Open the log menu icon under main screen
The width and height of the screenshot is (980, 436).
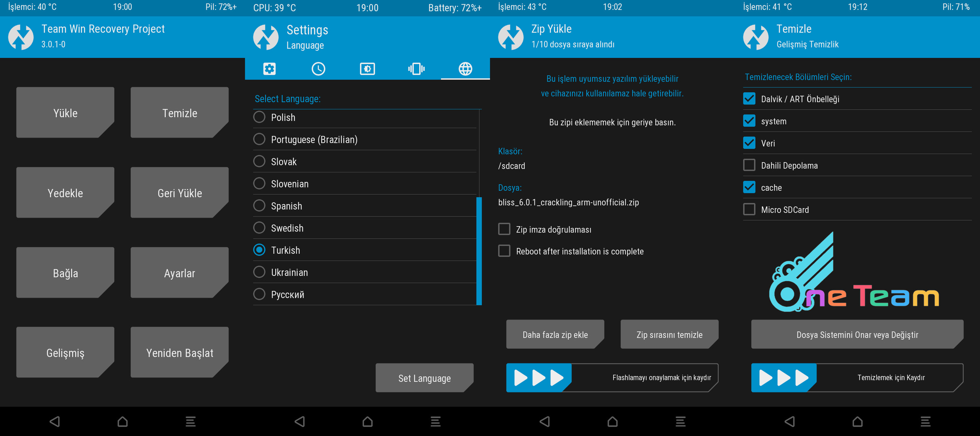click(191, 421)
